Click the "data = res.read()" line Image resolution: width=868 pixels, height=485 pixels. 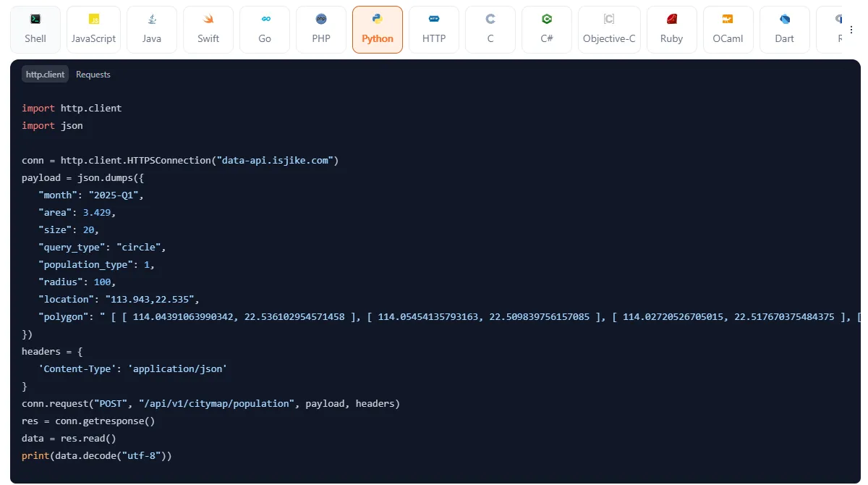(x=69, y=438)
